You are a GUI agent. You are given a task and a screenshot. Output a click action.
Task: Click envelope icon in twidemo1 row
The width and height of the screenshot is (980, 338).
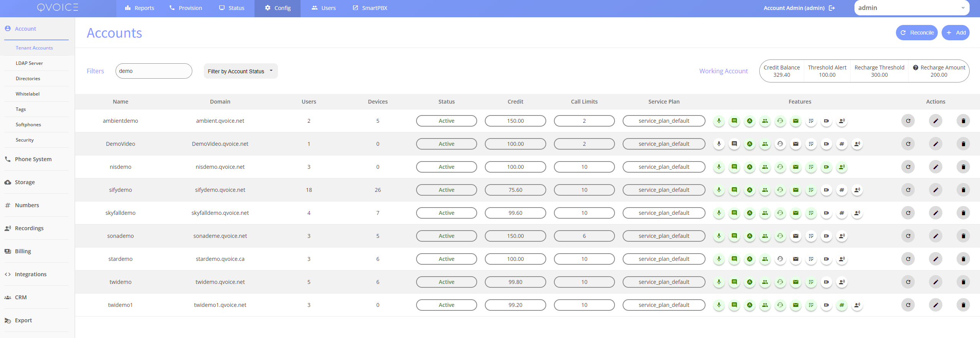(796, 305)
